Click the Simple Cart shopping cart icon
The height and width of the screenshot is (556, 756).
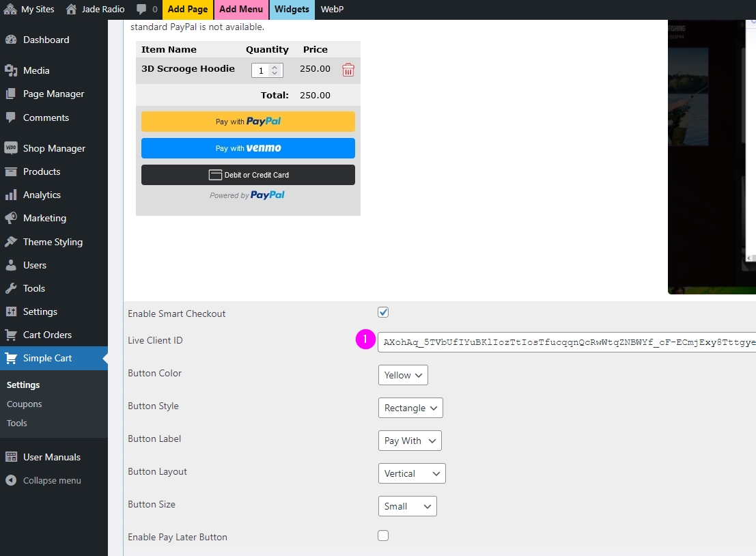point(11,359)
